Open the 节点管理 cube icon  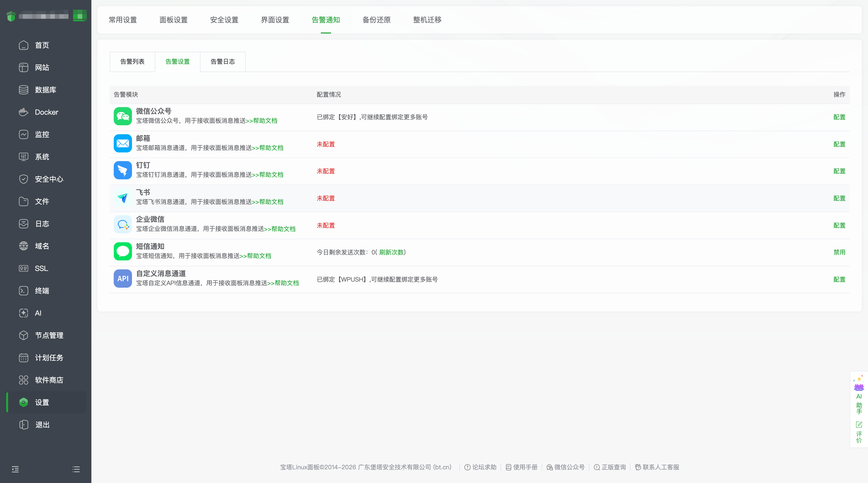tap(24, 335)
